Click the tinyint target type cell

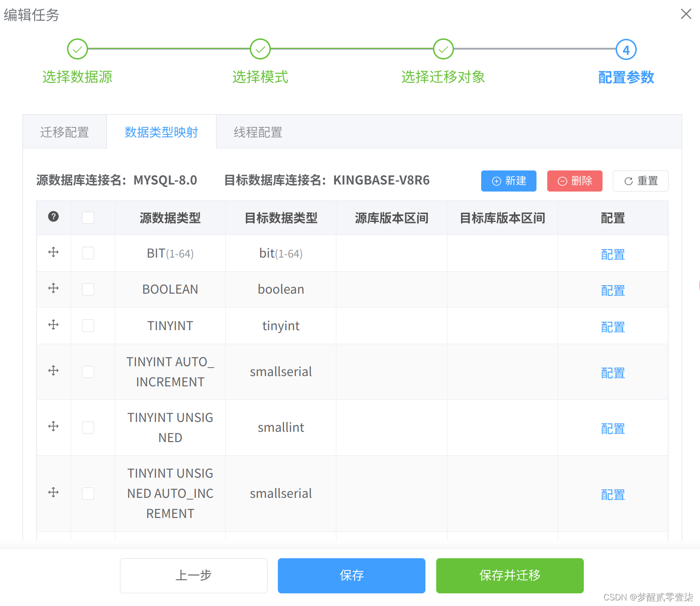(x=281, y=326)
